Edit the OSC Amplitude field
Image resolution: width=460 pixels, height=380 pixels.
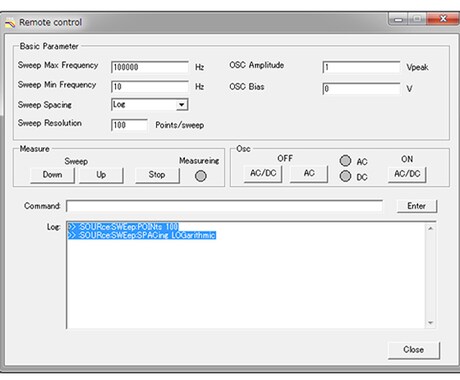tap(361, 67)
